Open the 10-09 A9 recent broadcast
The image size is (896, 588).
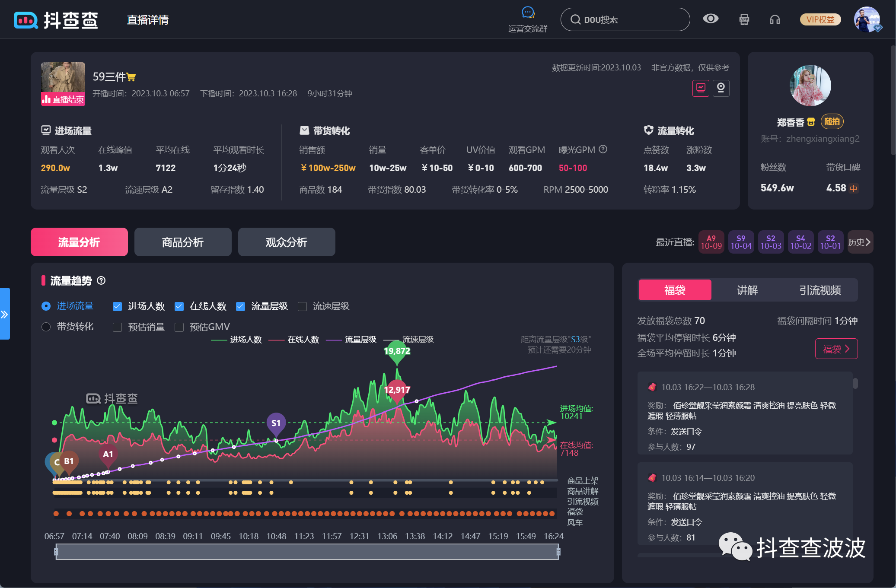coord(711,242)
